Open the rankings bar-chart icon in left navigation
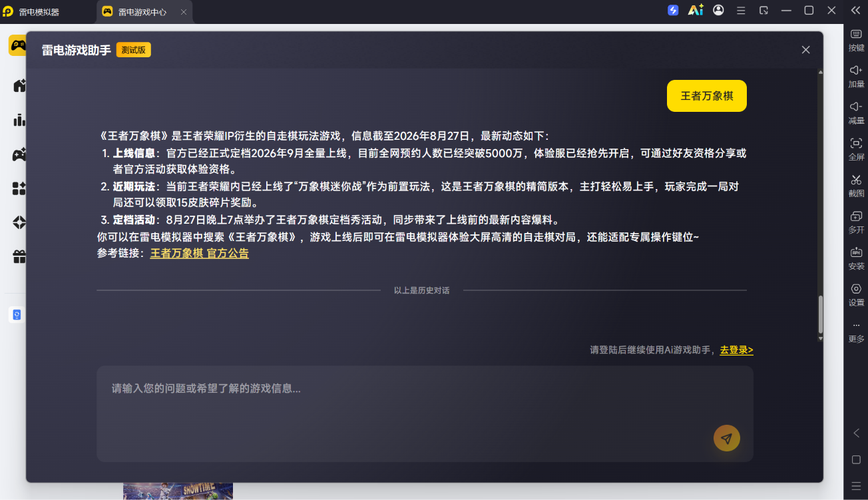The image size is (868, 500). pyautogui.click(x=19, y=120)
